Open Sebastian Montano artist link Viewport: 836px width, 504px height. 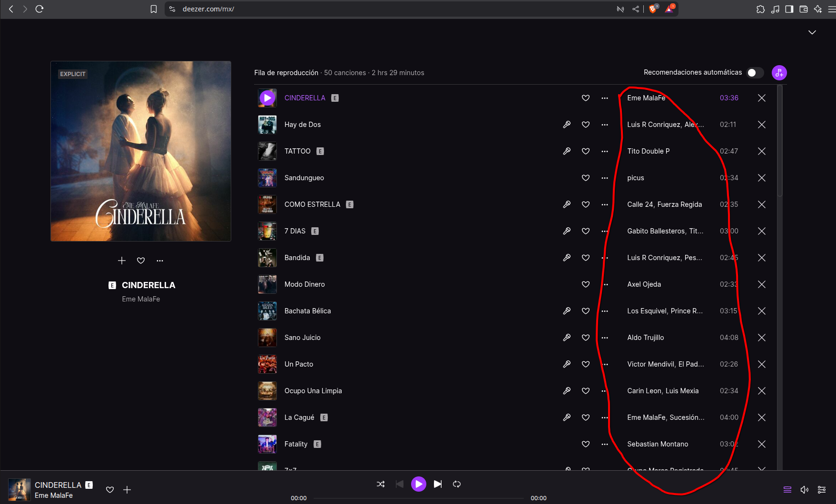pyautogui.click(x=658, y=444)
